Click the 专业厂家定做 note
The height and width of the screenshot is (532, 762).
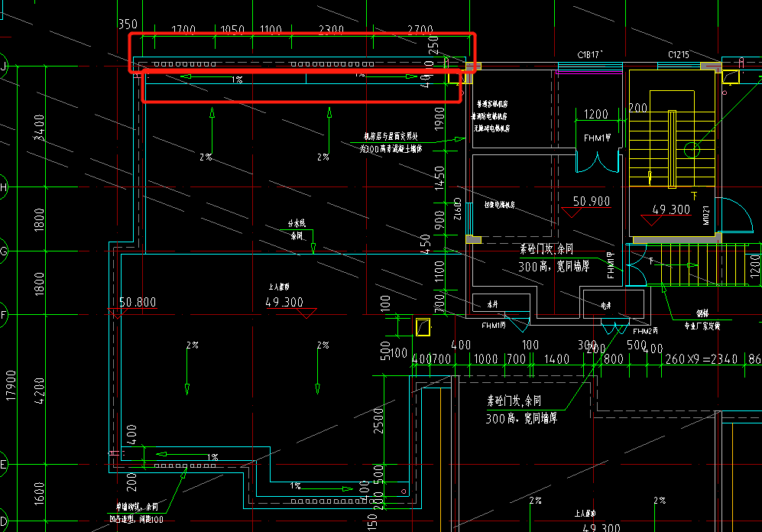click(x=702, y=326)
